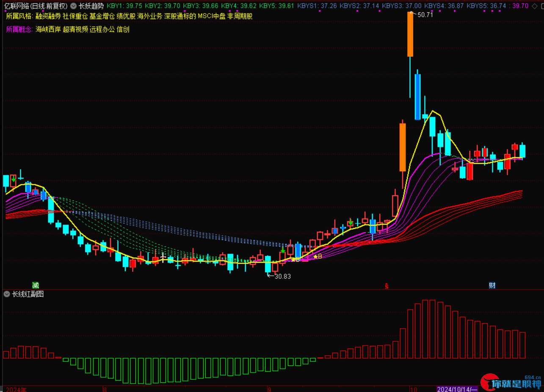Screen dimensions: 544x392
Task: Click the 非周期股 style tag
Action: click(x=240, y=16)
